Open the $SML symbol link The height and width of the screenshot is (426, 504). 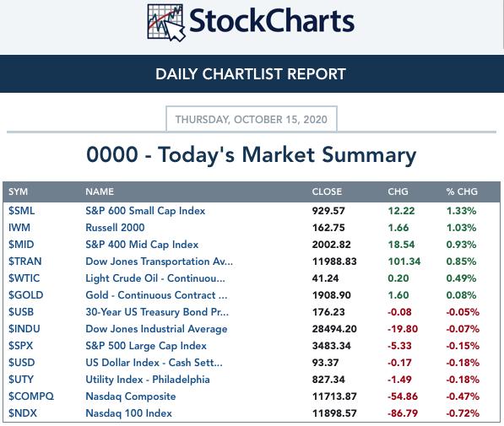tap(22, 211)
